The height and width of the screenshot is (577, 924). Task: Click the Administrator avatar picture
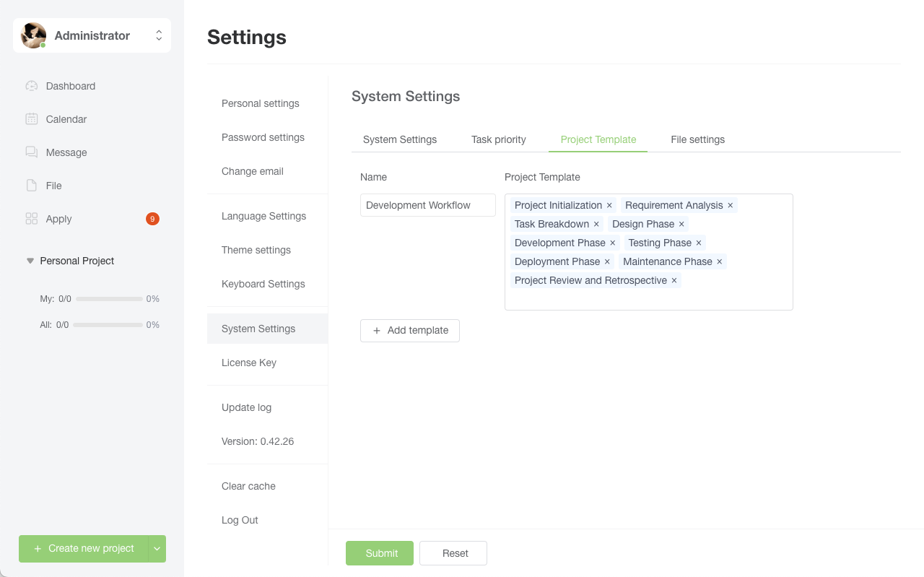[x=33, y=35]
